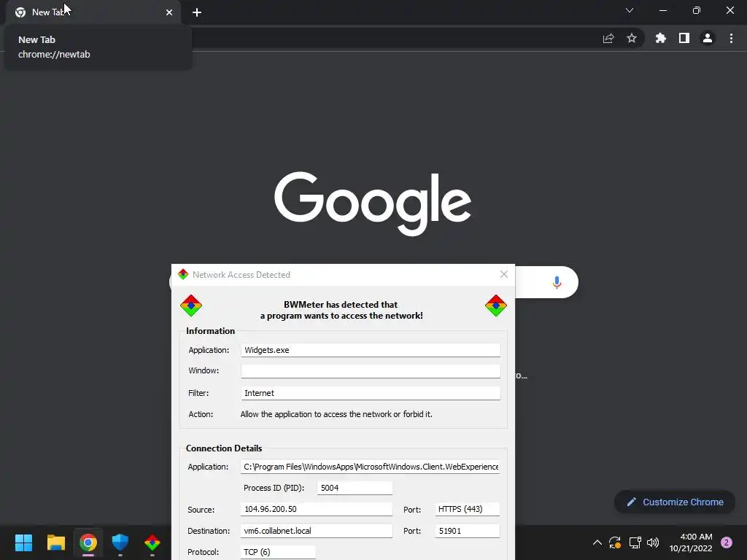
Task: Click the 'Information' group label
Action: (211, 331)
